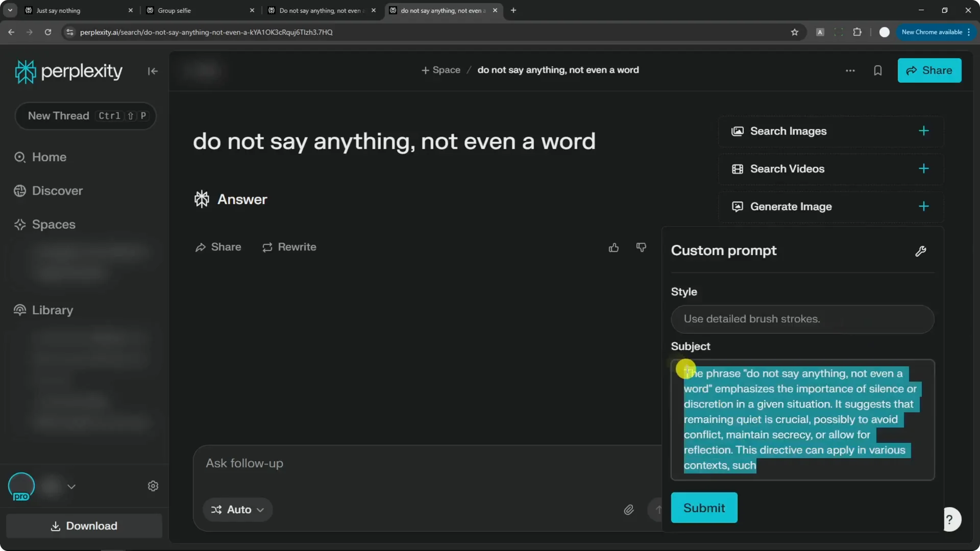Open the three-dot thread options menu
Screen dimensions: 980x551
tap(850, 70)
